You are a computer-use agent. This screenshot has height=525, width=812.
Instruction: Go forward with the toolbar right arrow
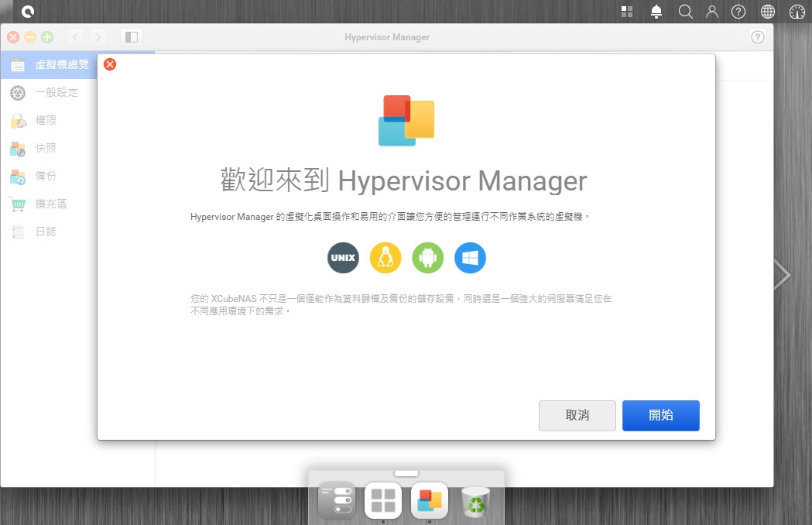pos(98,37)
